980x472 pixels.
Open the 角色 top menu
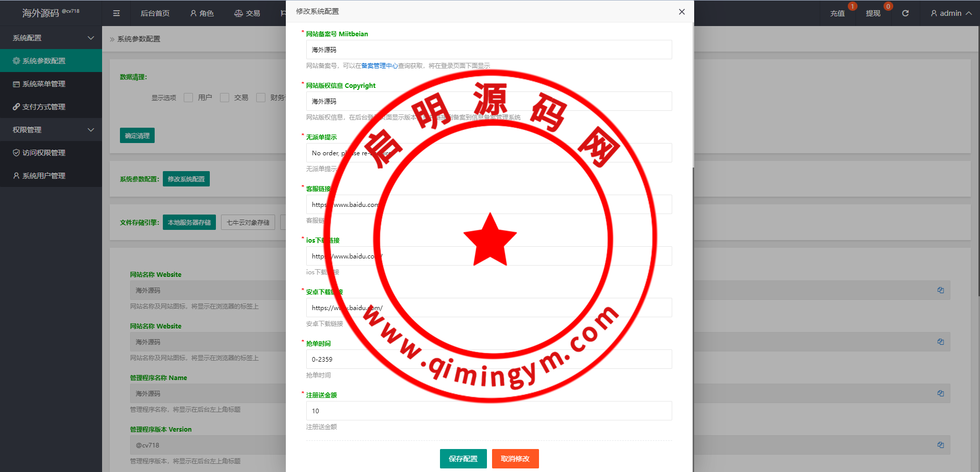tap(202, 13)
